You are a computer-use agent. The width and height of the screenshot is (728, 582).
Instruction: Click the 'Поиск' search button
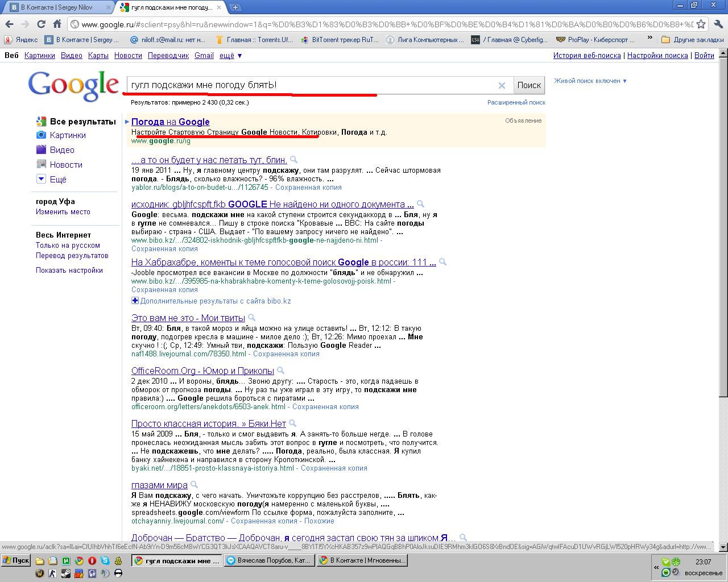click(529, 85)
